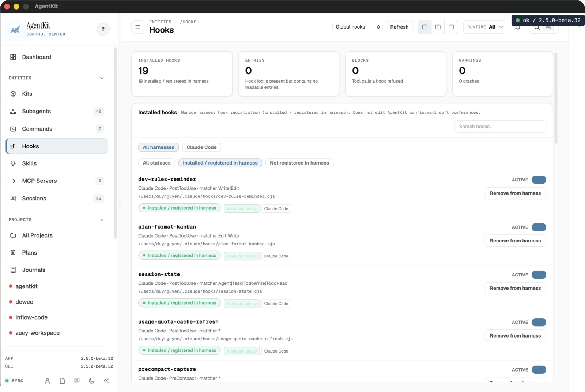585x392 pixels.
Task: Disable the session-state hook's ACTIVE switch
Action: point(539,275)
